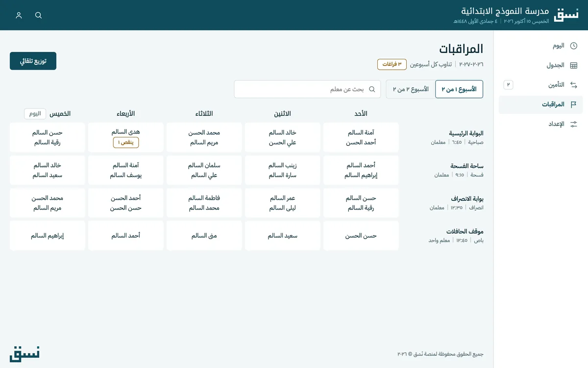Select the البوابة الرئيسية row title

pos(466,133)
